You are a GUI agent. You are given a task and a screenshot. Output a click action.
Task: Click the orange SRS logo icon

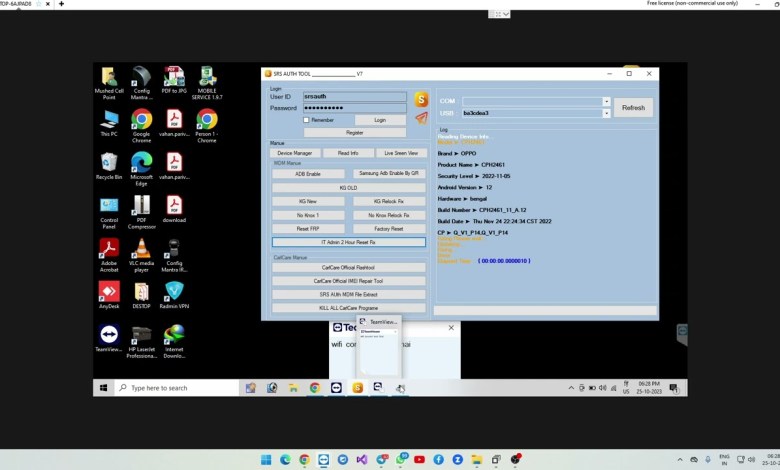coord(421,99)
